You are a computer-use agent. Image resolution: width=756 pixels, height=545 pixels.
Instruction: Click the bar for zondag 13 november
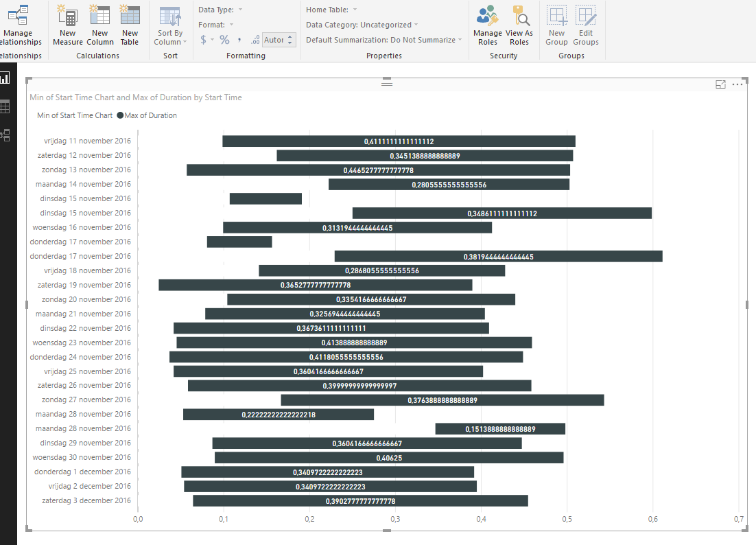tap(378, 170)
